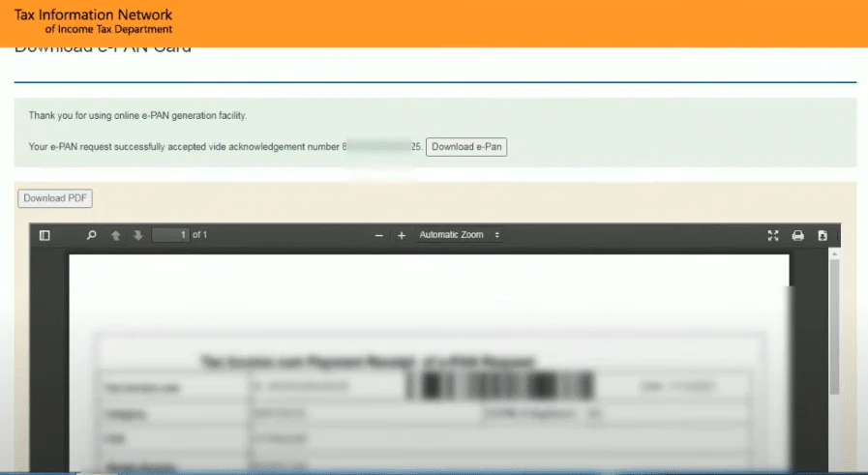Image resolution: width=868 pixels, height=475 pixels.
Task: Click the 'Your e-PAN request successfully accepted' message
Action: [225, 147]
